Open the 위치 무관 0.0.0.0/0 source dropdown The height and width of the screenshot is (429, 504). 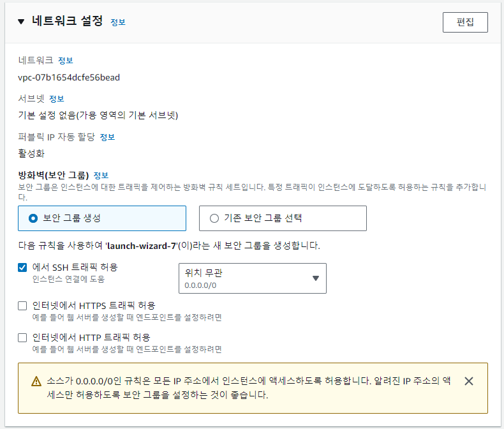coord(253,278)
